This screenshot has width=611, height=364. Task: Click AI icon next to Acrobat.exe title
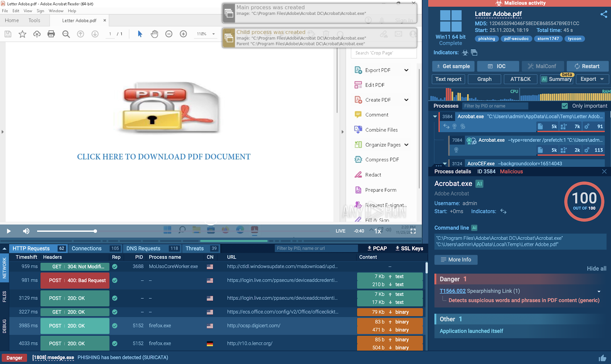point(479,184)
